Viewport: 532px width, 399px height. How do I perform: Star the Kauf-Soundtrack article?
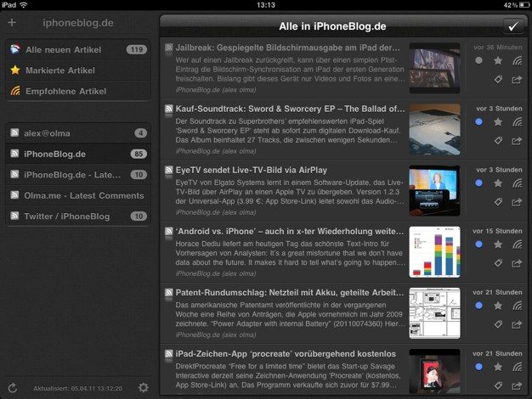pos(498,121)
